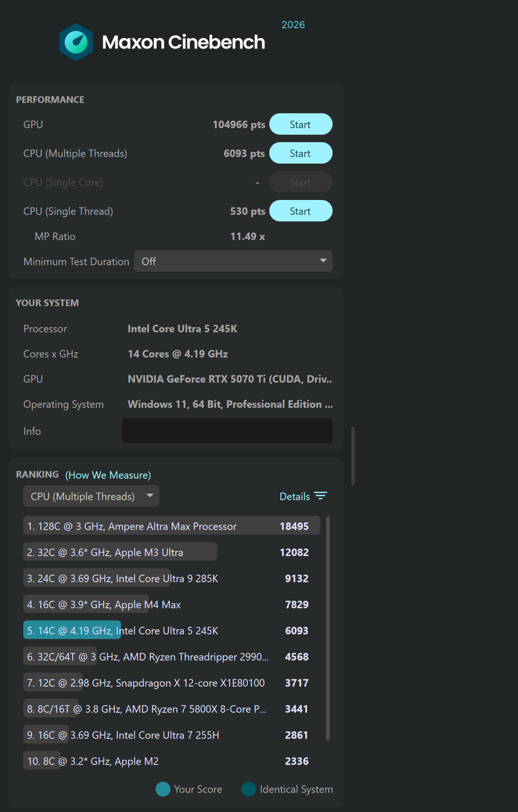Click the MP Ratio value 11.49 x
Screen dimensions: 518x812
click(x=247, y=236)
